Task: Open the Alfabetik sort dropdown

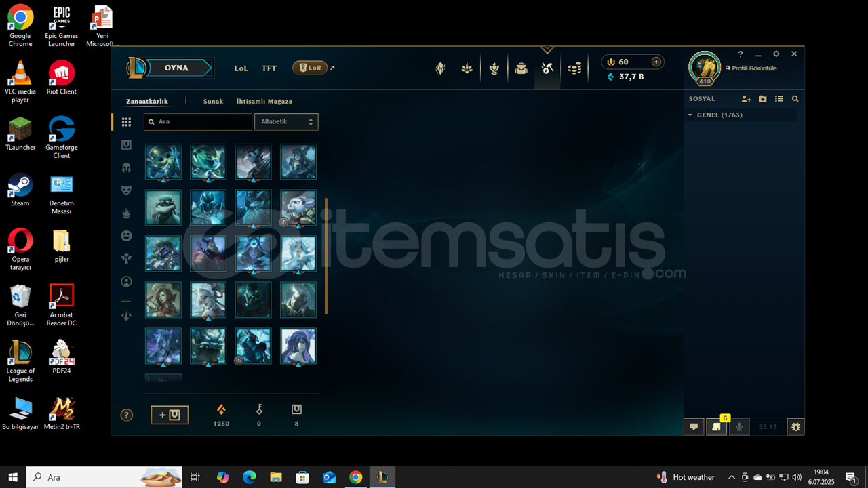Action: point(286,122)
